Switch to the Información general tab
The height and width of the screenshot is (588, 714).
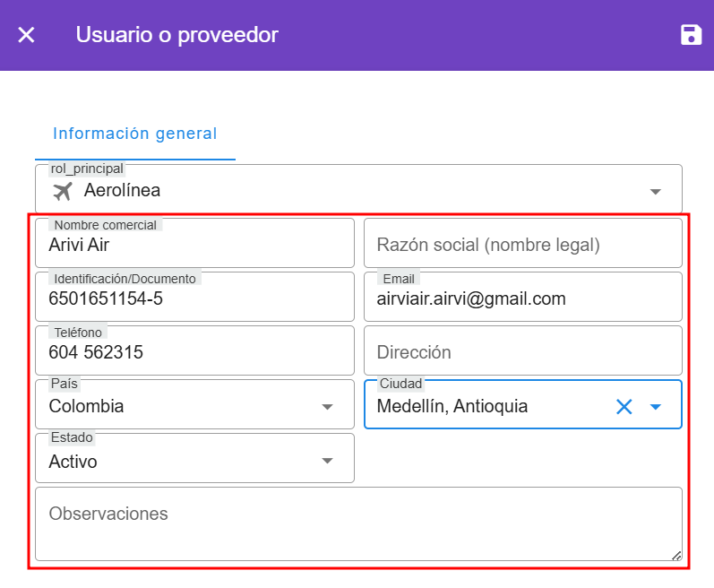[134, 134]
